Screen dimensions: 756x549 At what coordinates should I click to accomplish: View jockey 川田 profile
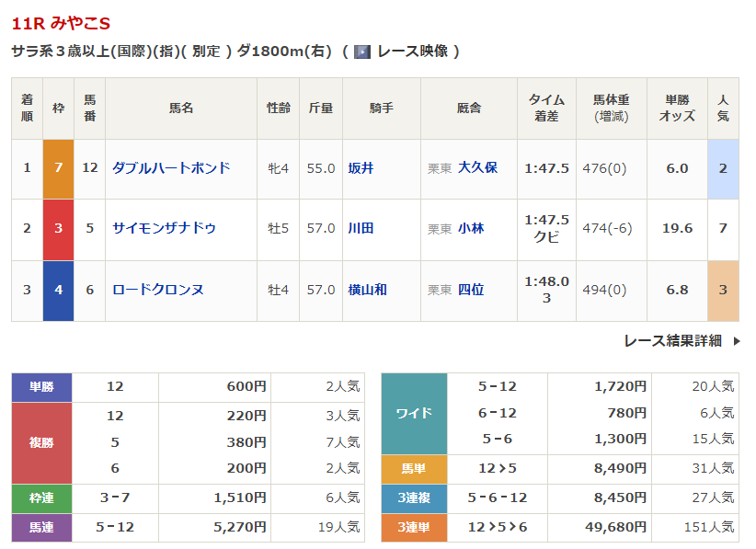361,228
